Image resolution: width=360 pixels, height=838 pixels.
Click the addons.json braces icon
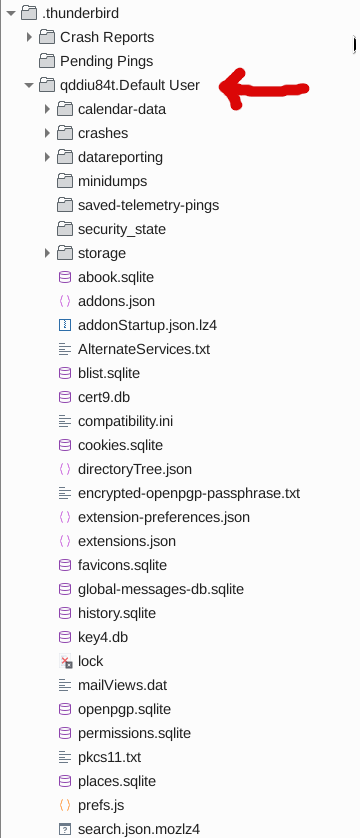tap(65, 301)
